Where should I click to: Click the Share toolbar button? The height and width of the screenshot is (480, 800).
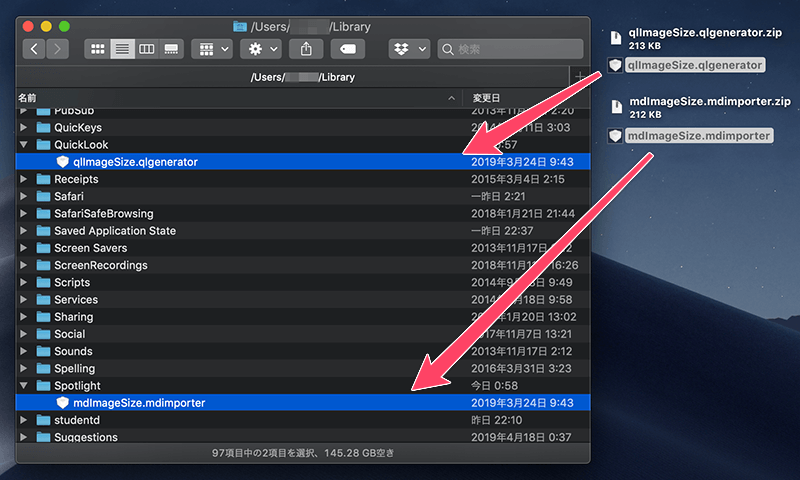[306, 49]
